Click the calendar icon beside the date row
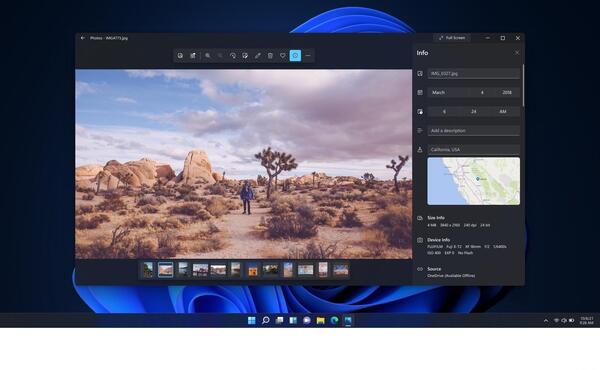 click(420, 92)
